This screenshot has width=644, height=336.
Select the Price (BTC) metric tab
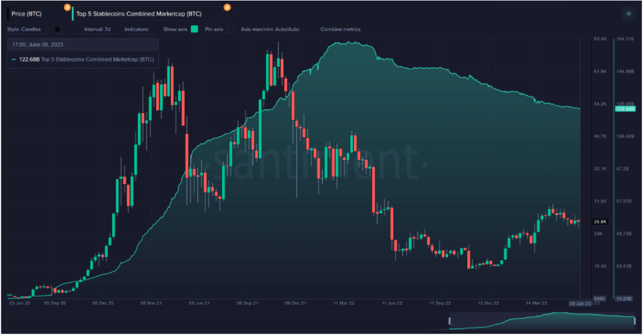click(x=38, y=14)
